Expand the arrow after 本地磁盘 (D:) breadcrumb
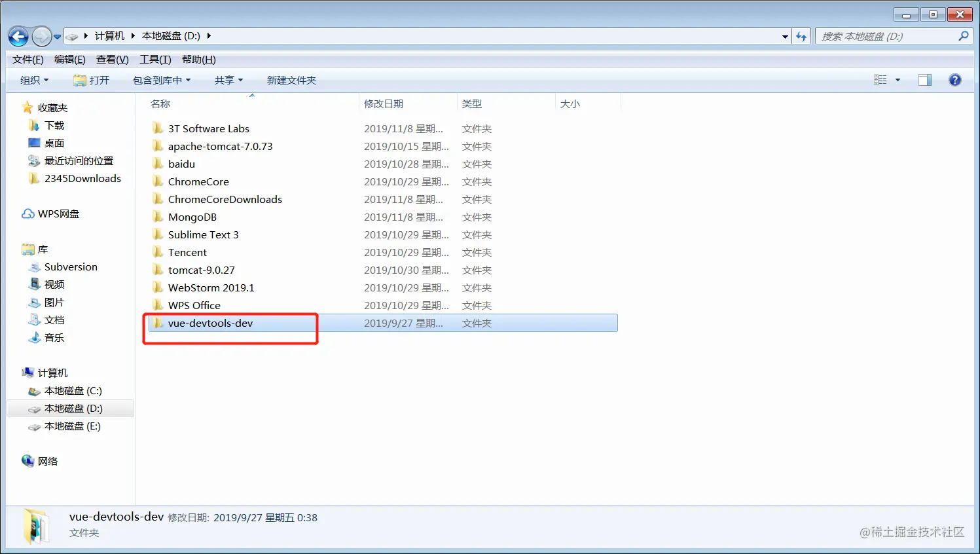980x554 pixels. 209,36
